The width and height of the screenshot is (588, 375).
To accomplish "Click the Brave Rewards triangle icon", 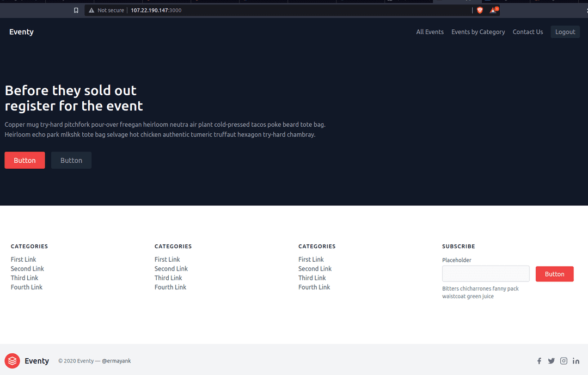I will (493, 10).
